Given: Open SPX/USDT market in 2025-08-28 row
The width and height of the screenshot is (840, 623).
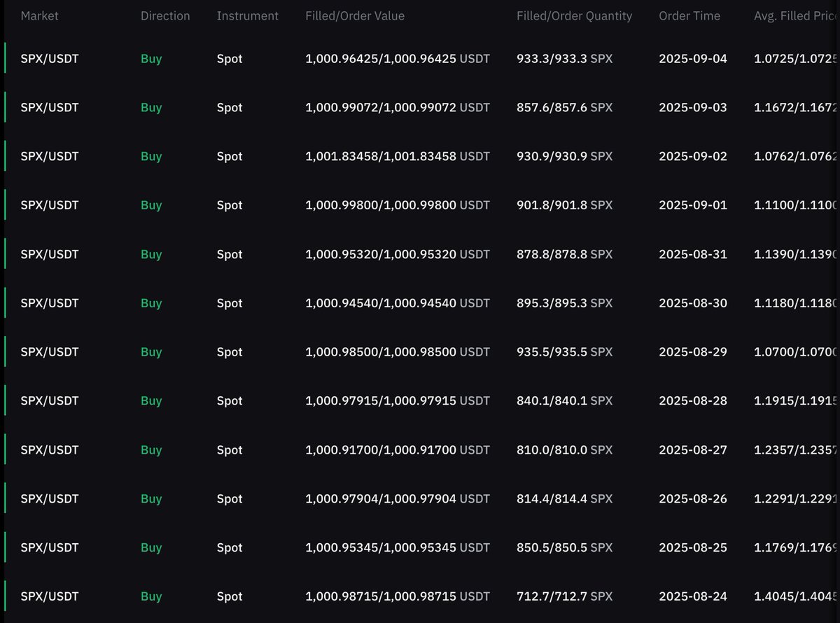Looking at the screenshot, I should (x=50, y=401).
